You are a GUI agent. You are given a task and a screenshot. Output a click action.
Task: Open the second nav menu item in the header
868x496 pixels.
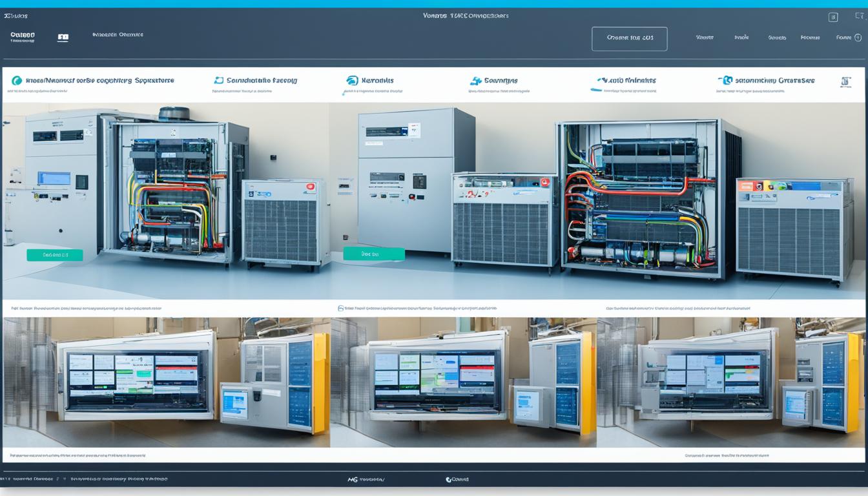point(741,37)
